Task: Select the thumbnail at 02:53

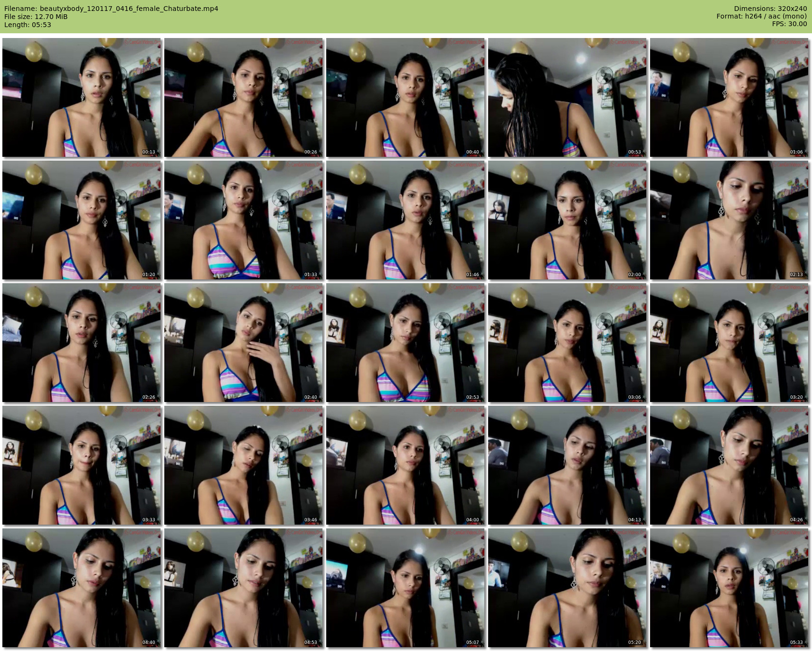Action: tap(406, 343)
